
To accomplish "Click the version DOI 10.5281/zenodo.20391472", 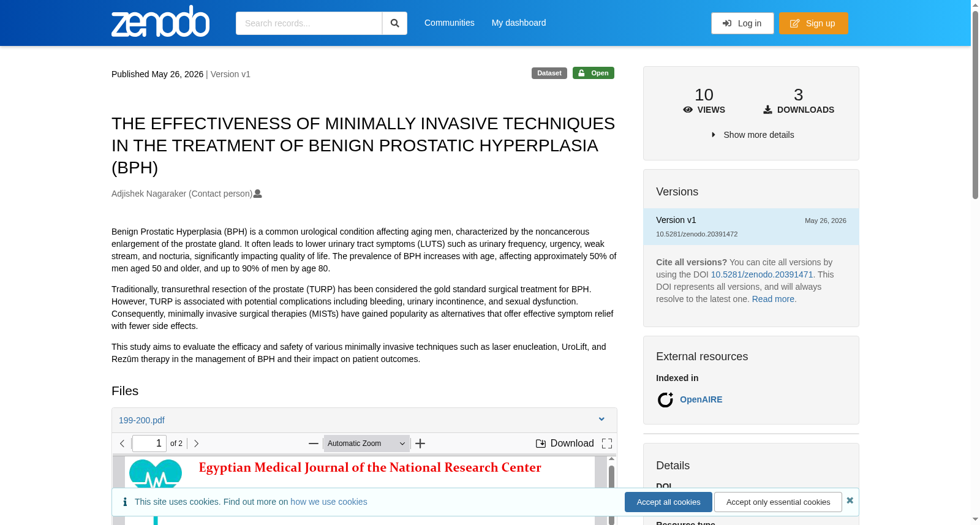I will coord(696,234).
